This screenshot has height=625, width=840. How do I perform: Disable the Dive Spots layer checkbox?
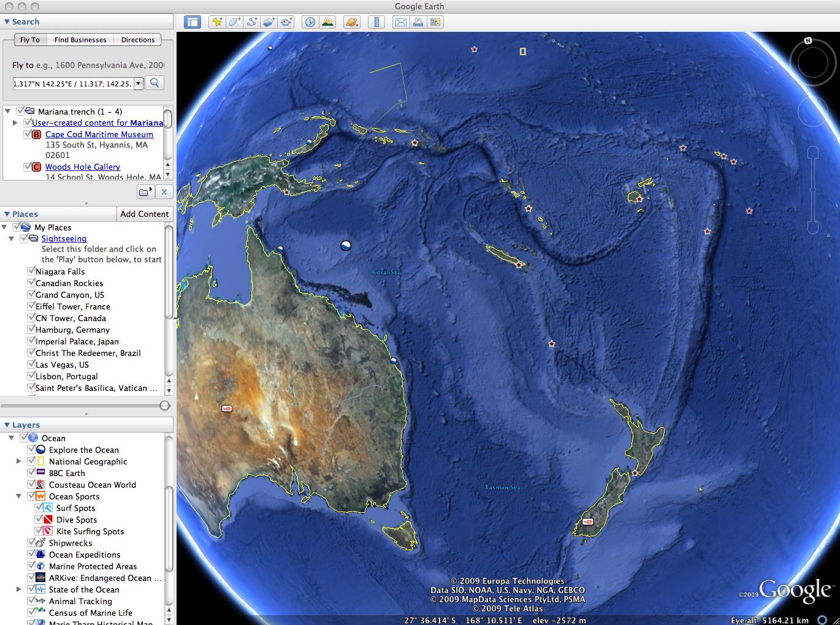point(39,520)
